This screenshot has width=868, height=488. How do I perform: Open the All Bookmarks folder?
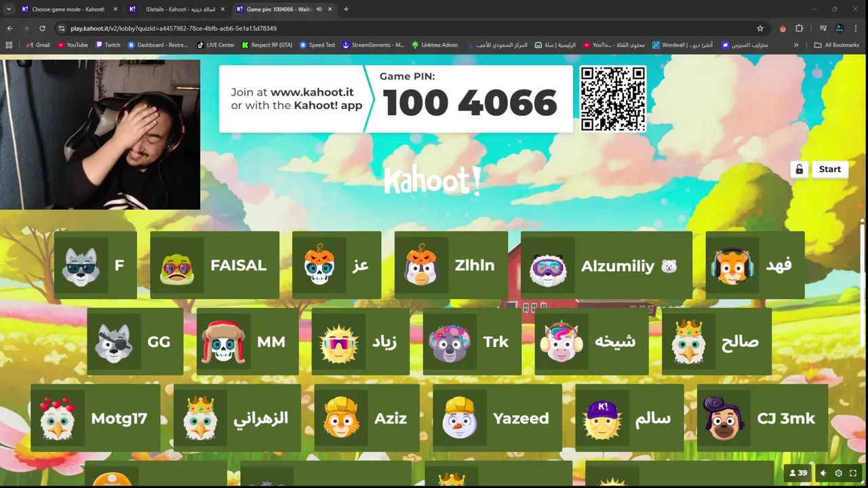coord(837,45)
